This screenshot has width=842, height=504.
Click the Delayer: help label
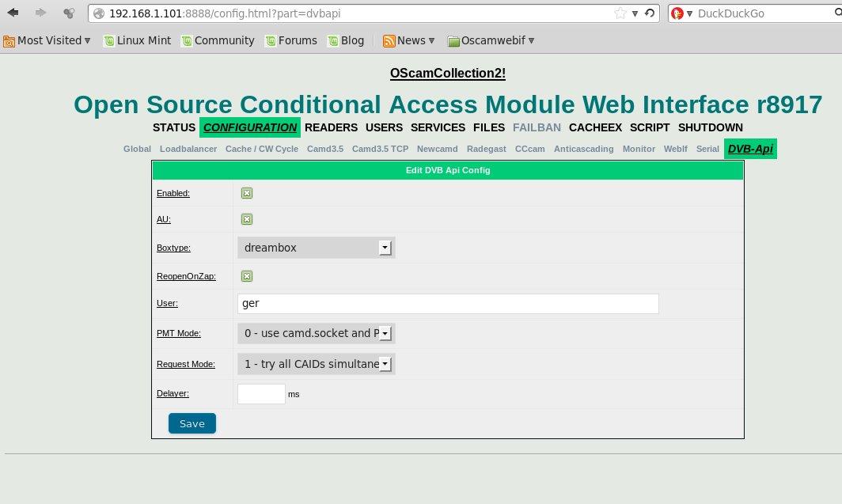coord(173,393)
